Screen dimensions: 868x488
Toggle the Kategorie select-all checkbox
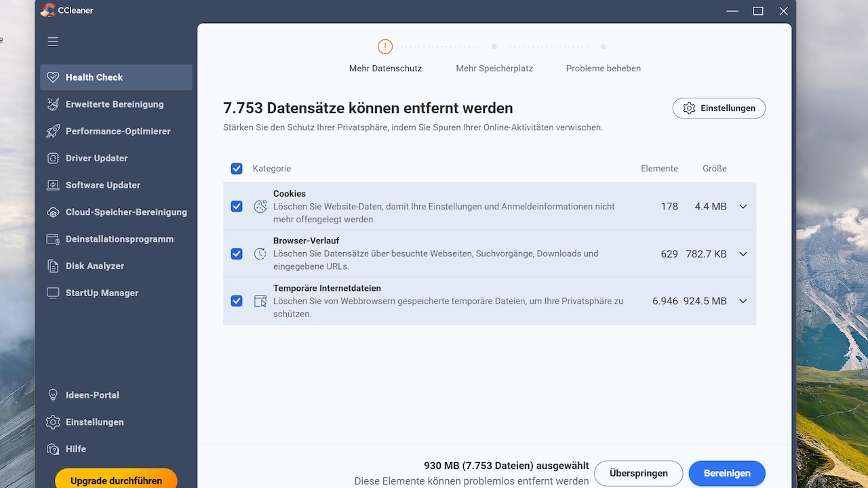pos(237,168)
